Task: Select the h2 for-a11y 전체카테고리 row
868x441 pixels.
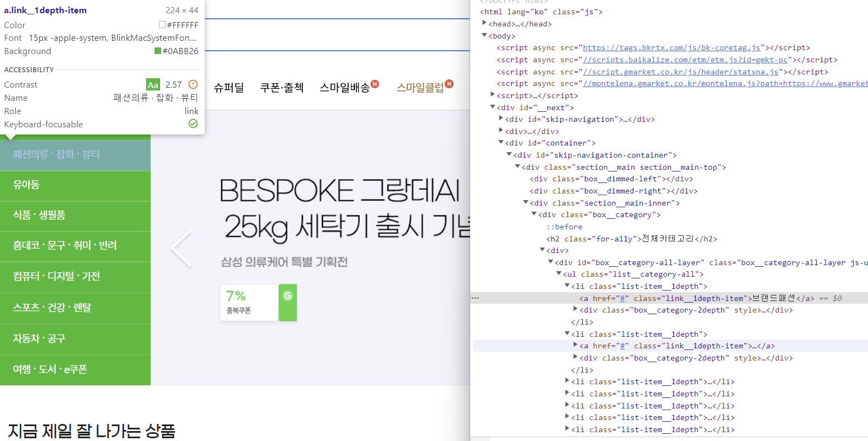Action: click(x=632, y=239)
